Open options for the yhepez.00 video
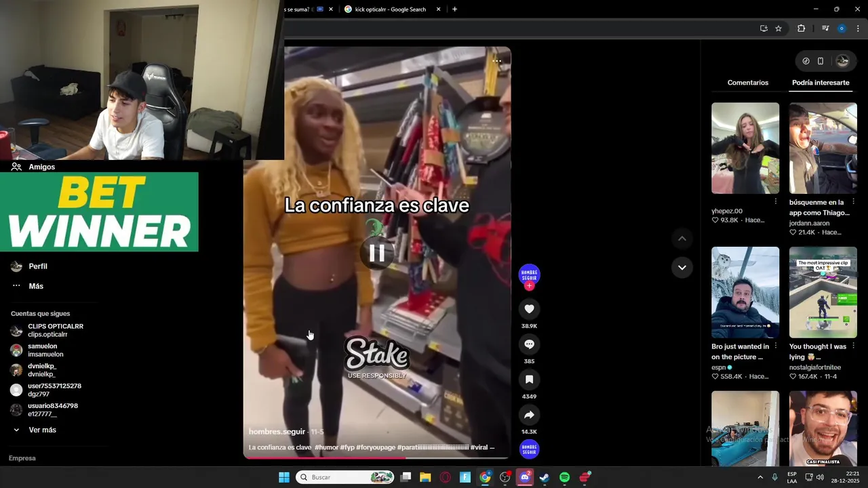Image resolution: width=868 pixels, height=488 pixels. [x=776, y=202]
